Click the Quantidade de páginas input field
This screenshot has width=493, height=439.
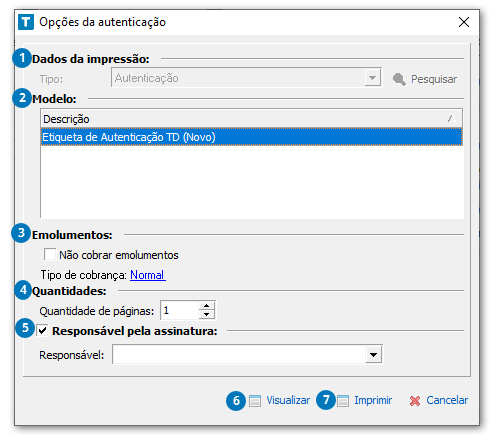180,311
